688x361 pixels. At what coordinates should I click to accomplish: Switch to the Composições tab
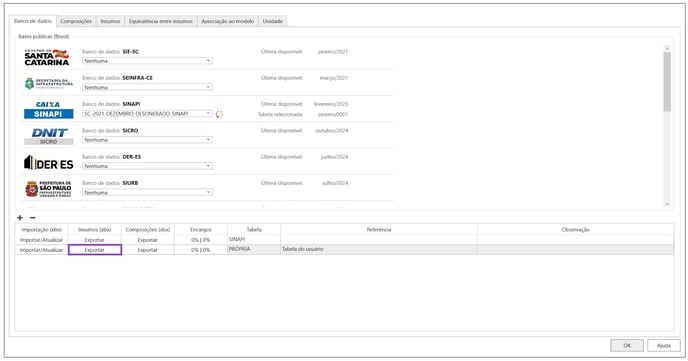(76, 21)
